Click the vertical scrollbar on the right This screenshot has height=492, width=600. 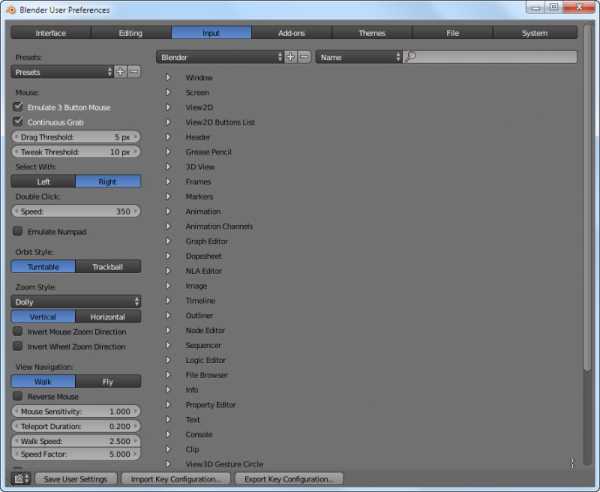[587, 197]
